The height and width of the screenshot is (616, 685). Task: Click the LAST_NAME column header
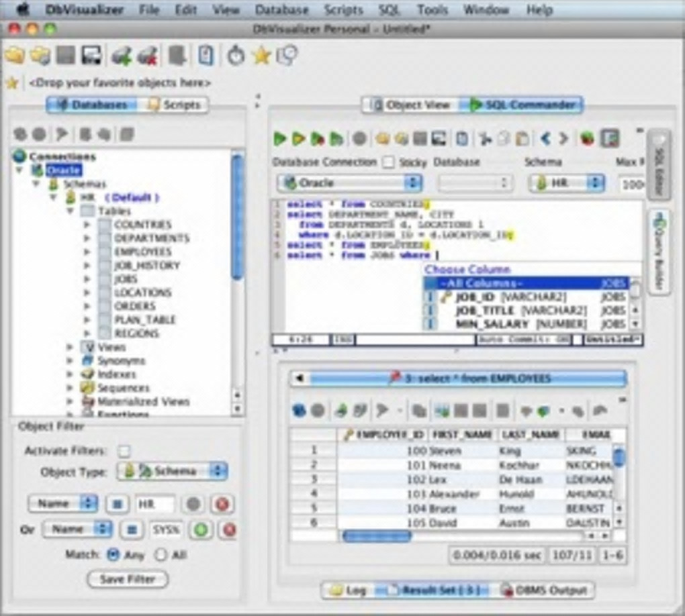(531, 435)
